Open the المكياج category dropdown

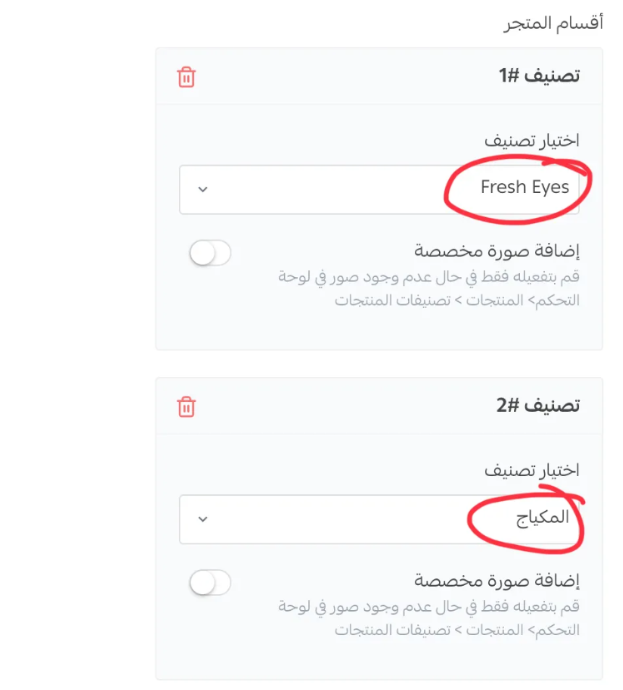[378, 518]
